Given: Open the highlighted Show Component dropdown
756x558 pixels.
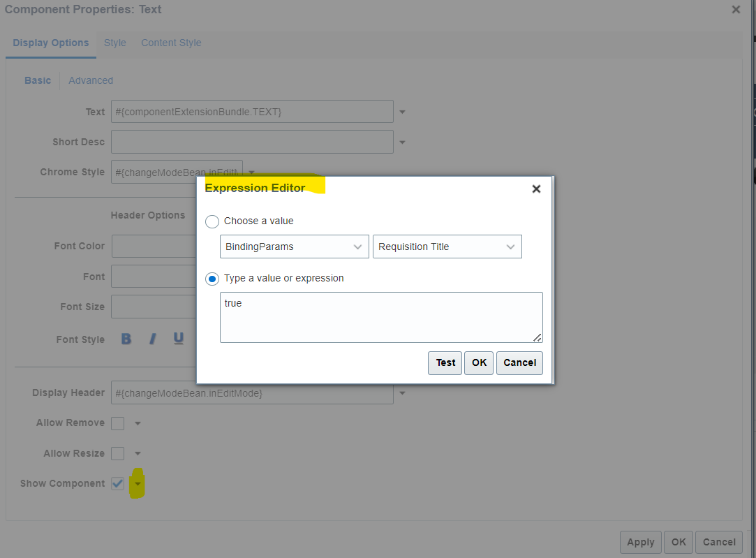Looking at the screenshot, I should click(137, 483).
